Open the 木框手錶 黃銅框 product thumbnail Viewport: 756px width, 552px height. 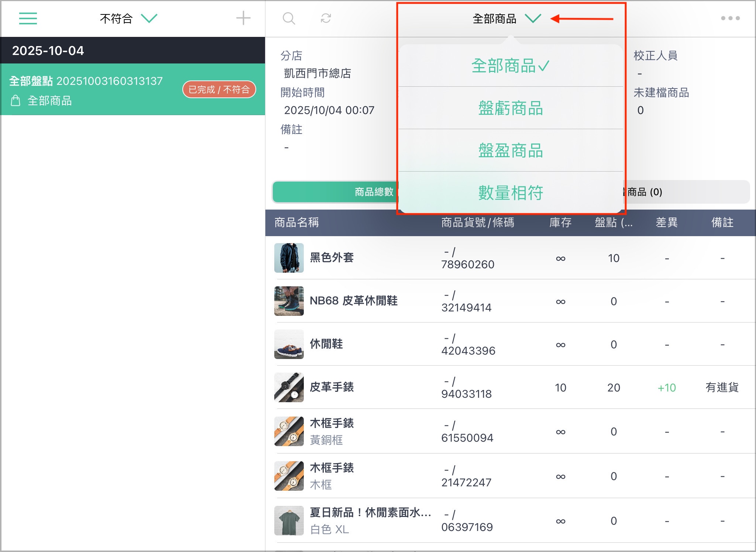pos(289,431)
